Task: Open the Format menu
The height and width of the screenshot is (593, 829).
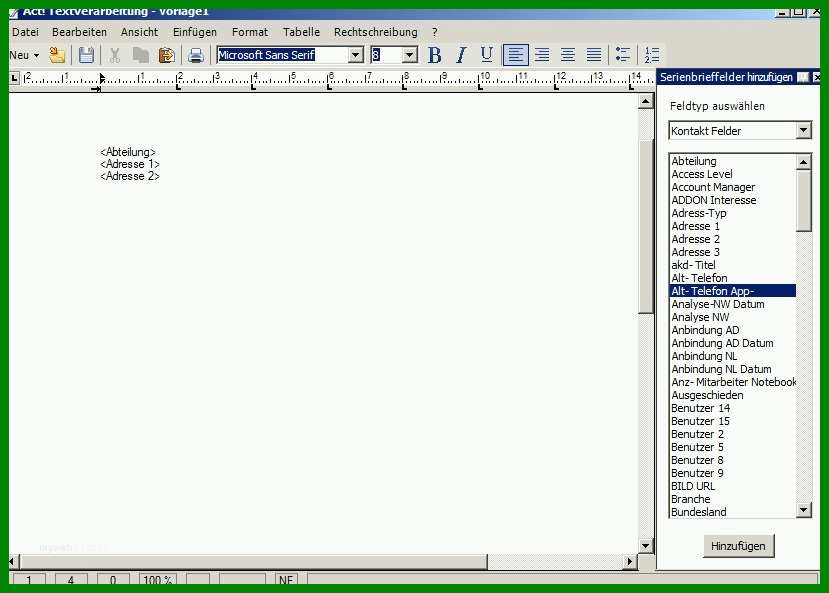Action: (x=250, y=32)
